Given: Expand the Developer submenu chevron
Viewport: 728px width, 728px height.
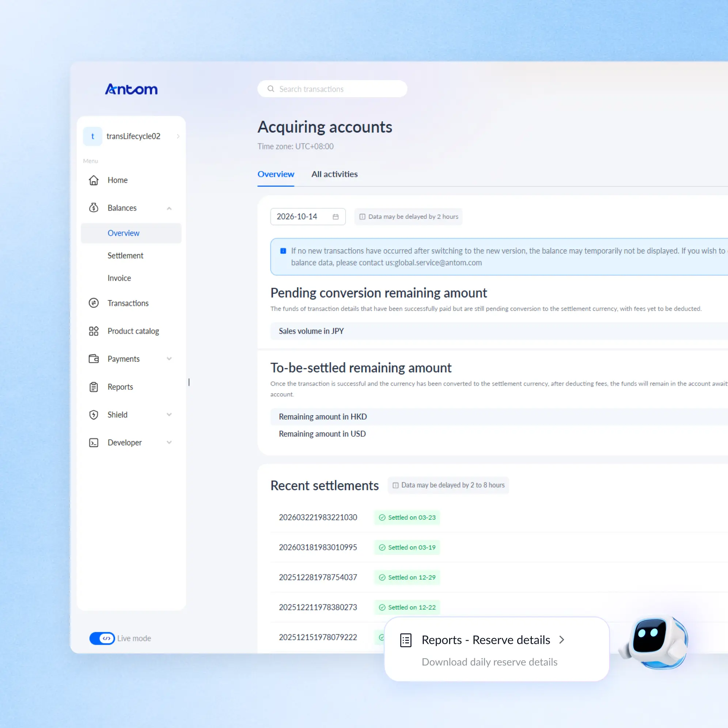Looking at the screenshot, I should pos(169,442).
